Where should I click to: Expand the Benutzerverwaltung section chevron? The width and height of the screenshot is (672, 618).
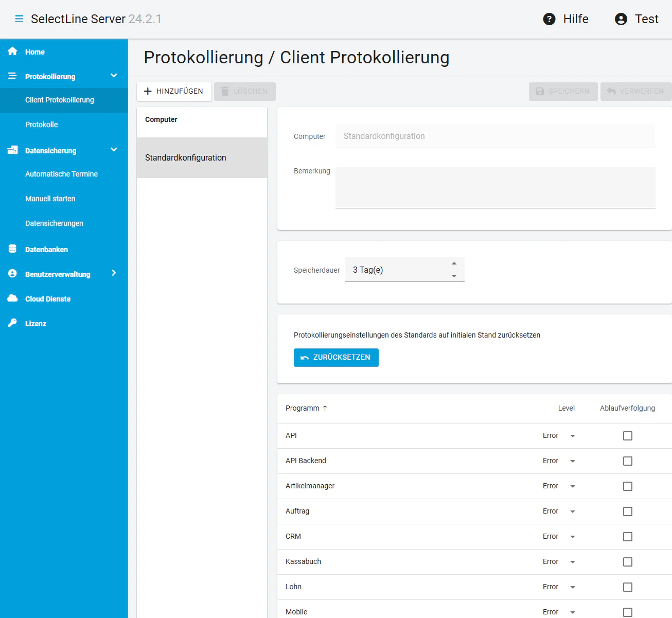(x=114, y=273)
